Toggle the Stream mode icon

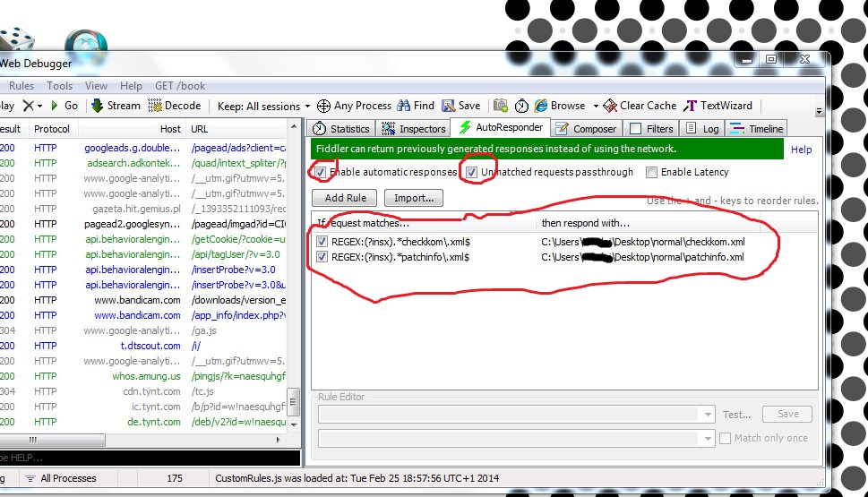point(98,105)
